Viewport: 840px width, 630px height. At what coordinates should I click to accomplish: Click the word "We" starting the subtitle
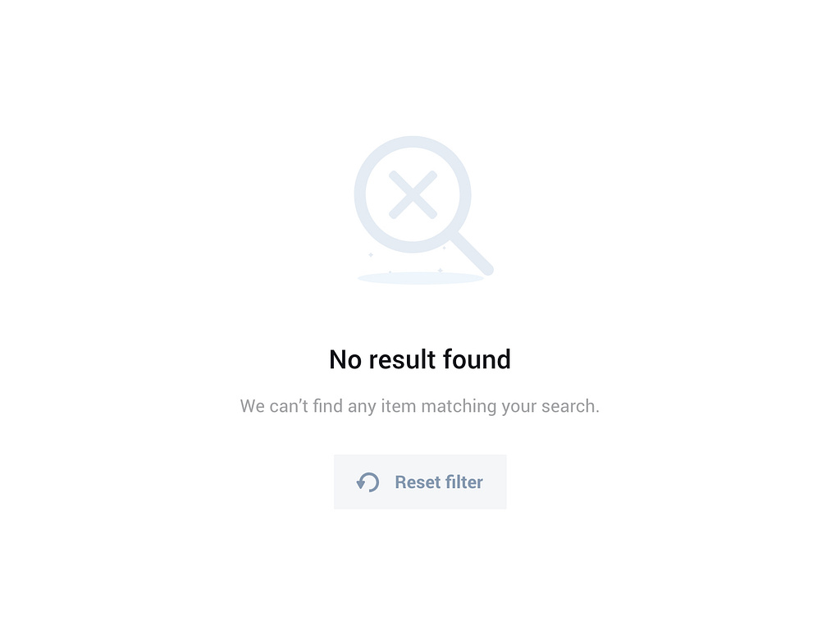click(x=253, y=406)
